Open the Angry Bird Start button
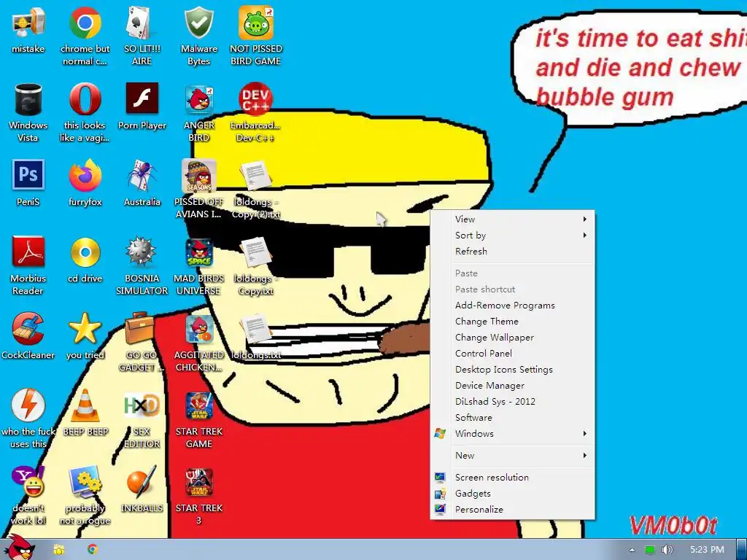 pos(19,548)
